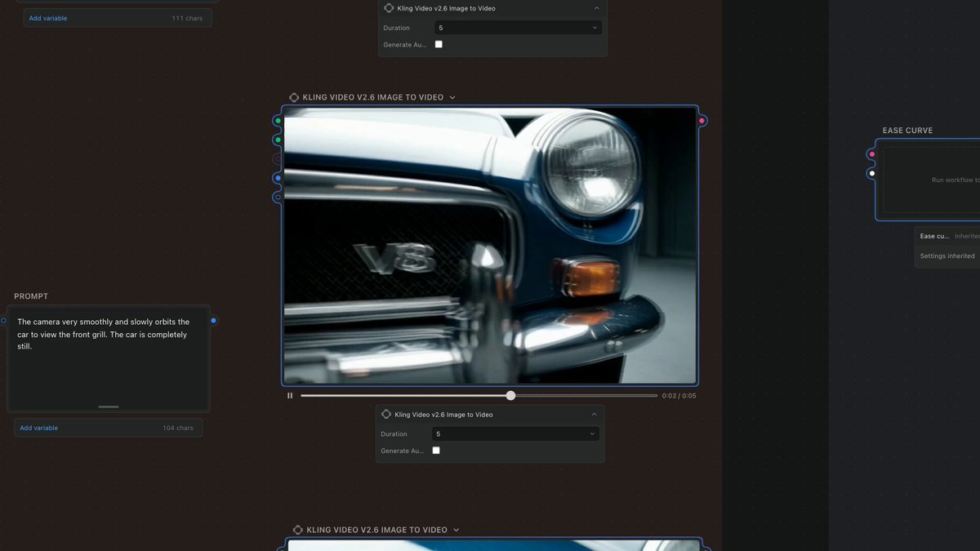The height and width of the screenshot is (551, 980).
Task: Expand the chevron next to the playing video node's title
Action: 452,97
